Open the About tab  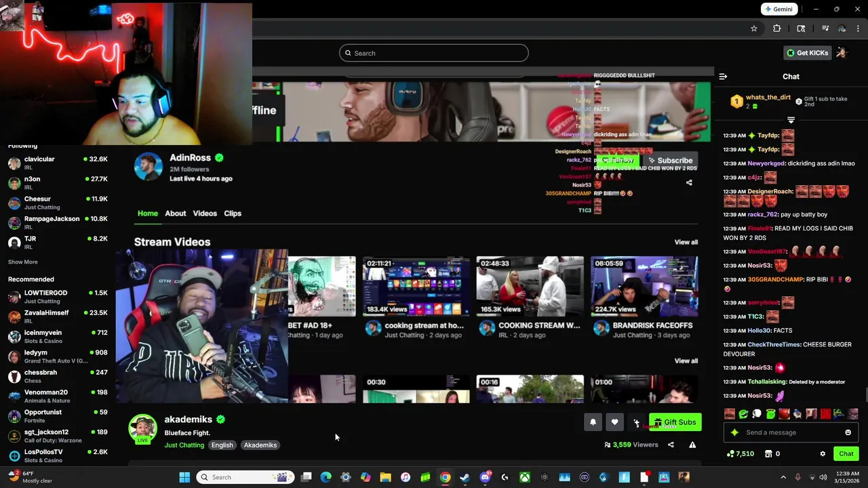pyautogui.click(x=175, y=213)
